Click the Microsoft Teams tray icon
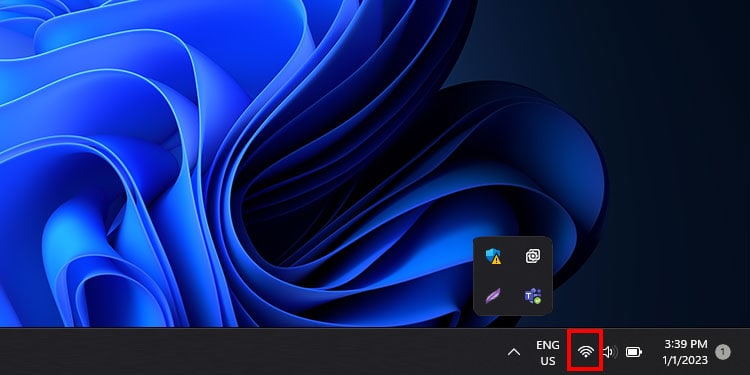The image size is (750, 375). pos(533,296)
